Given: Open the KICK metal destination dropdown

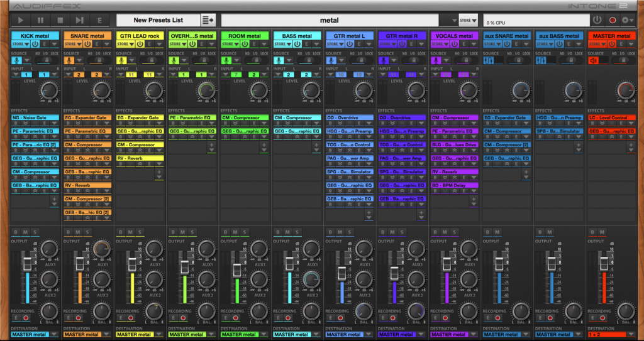Looking at the screenshot, I should pyautogui.click(x=53, y=335).
